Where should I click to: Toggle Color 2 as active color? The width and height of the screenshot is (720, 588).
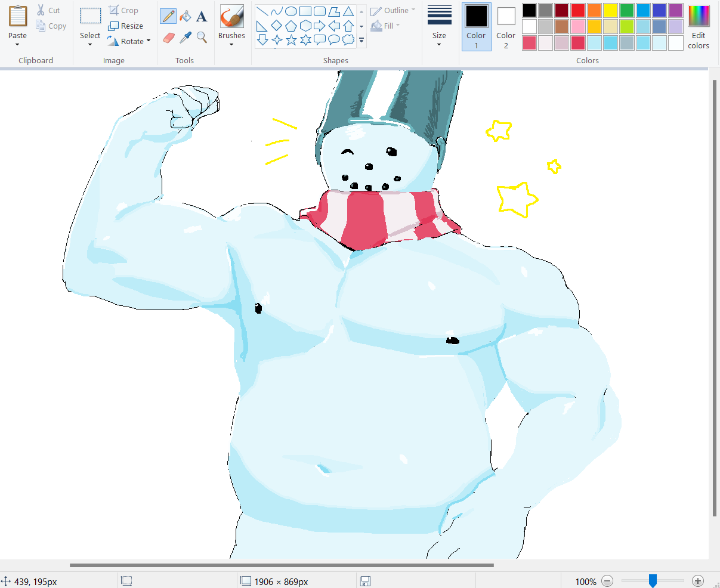click(x=506, y=27)
